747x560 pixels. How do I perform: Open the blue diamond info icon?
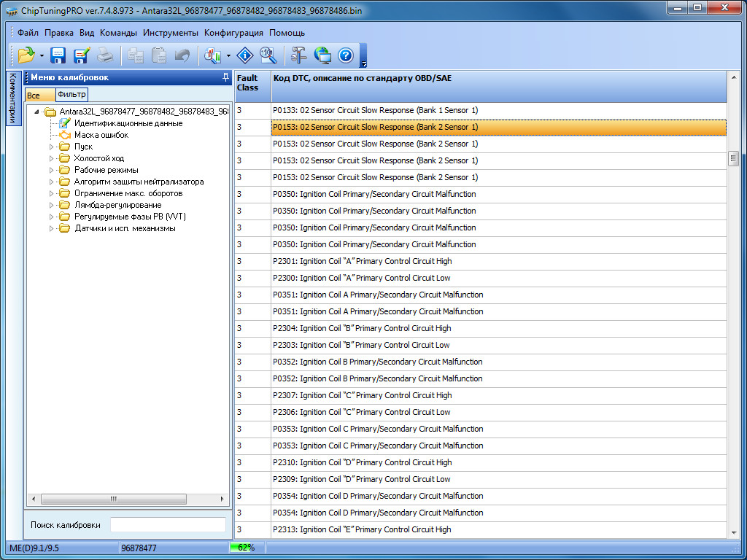tap(245, 55)
